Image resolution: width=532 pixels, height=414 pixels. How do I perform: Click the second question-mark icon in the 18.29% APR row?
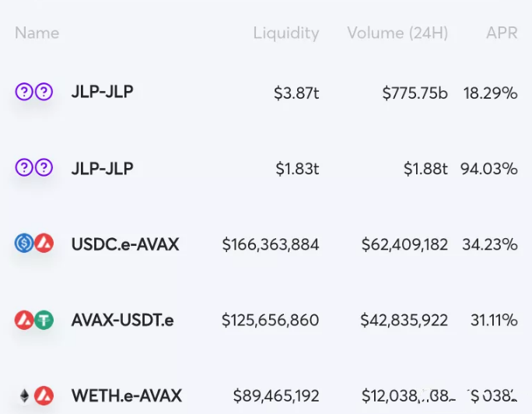[44, 92]
